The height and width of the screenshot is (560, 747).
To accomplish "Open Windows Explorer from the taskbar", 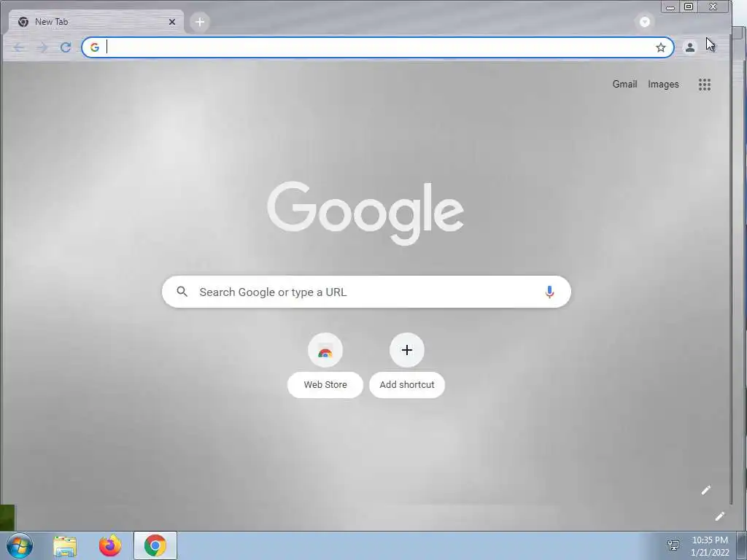I will 65,546.
